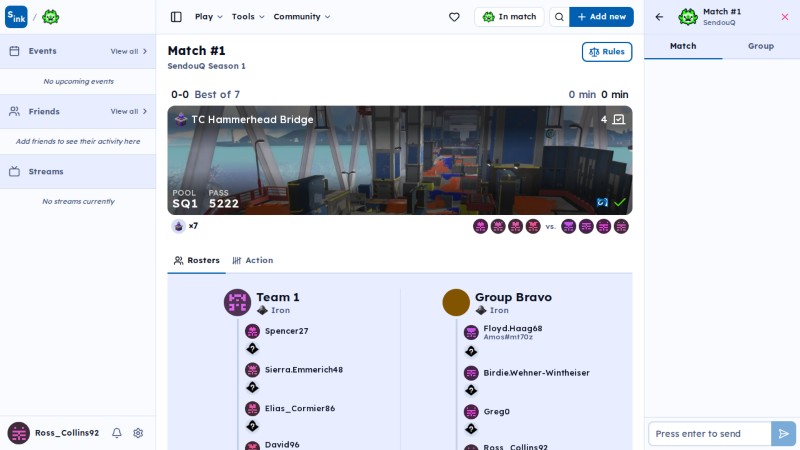Image resolution: width=800 pixels, height=450 pixels.
Task: Open Floyd.Haag68's profile
Action: pyautogui.click(x=513, y=329)
